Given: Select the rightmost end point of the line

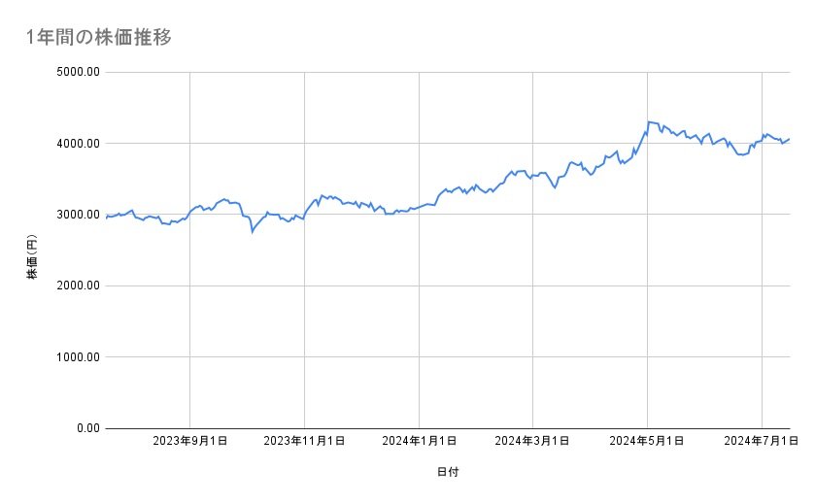Looking at the screenshot, I should coord(789,139).
